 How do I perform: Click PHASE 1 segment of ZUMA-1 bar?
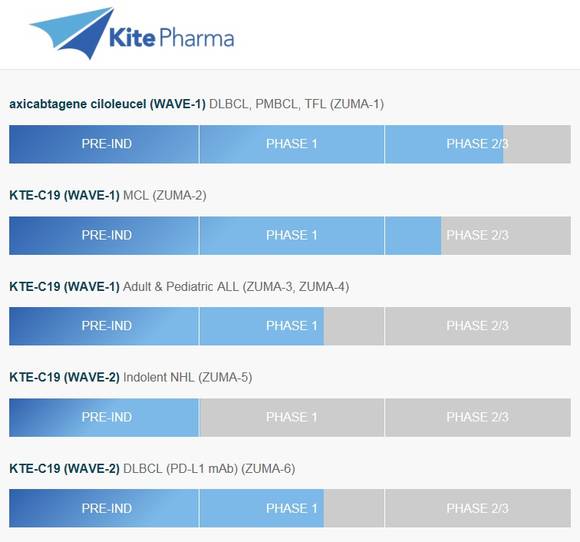click(x=292, y=144)
